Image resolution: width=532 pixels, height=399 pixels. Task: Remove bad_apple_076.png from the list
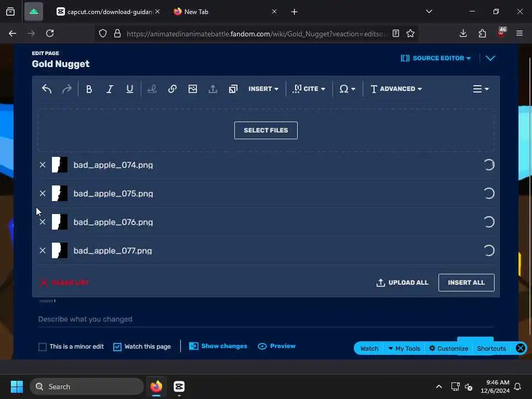tap(43, 222)
